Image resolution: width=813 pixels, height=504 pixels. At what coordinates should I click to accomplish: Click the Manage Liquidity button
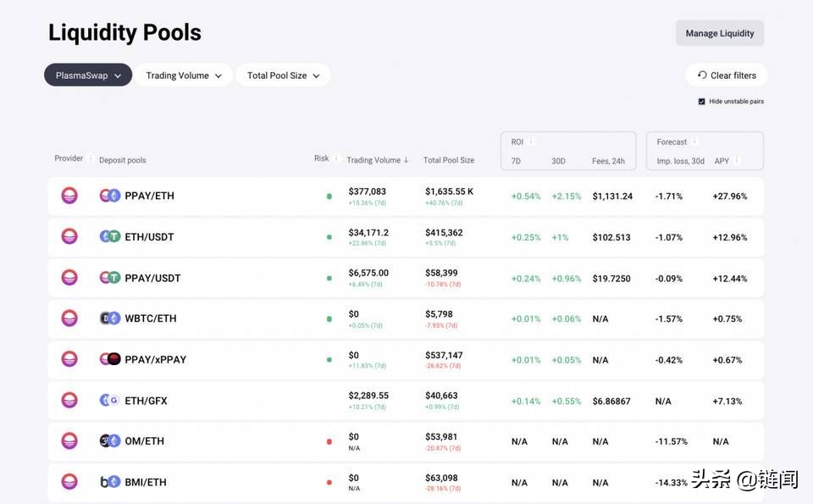coord(719,33)
